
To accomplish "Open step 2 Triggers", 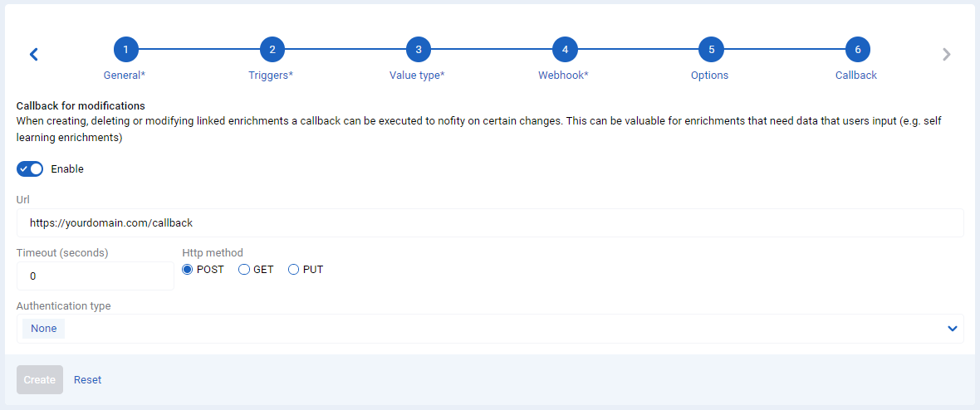I will [272, 50].
